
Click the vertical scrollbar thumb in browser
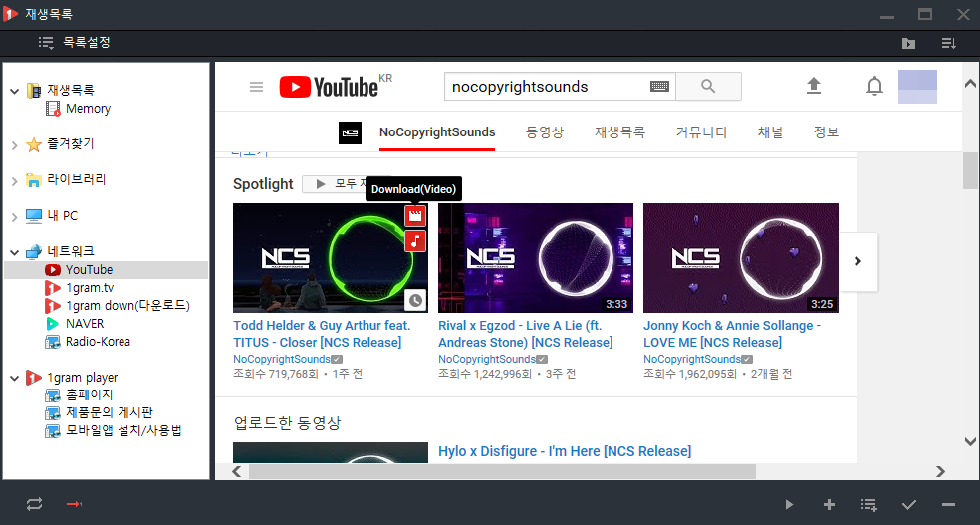(969, 170)
